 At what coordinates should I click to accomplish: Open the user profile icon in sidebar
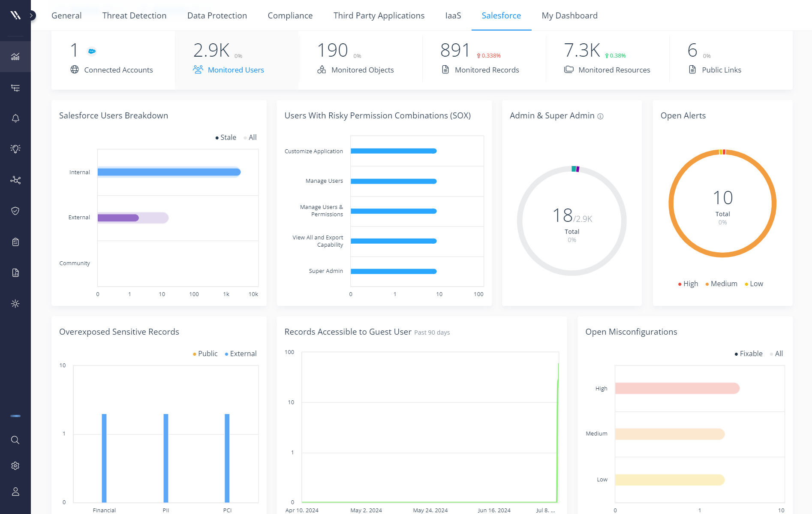pyautogui.click(x=15, y=492)
